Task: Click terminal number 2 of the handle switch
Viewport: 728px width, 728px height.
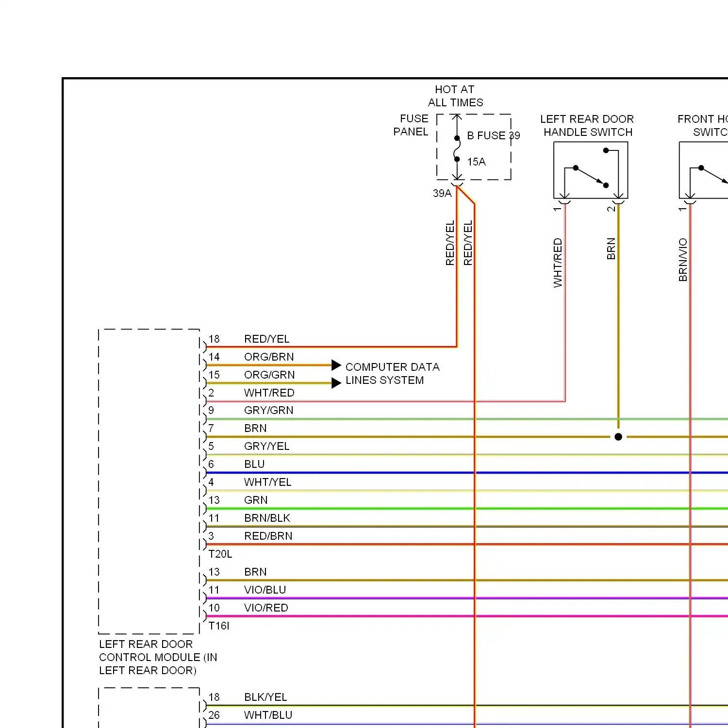Action: (x=611, y=209)
